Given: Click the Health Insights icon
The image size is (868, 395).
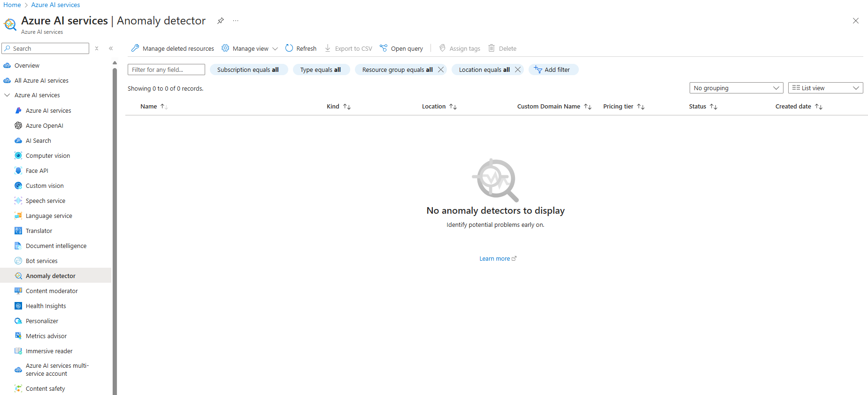Looking at the screenshot, I should 18,306.
